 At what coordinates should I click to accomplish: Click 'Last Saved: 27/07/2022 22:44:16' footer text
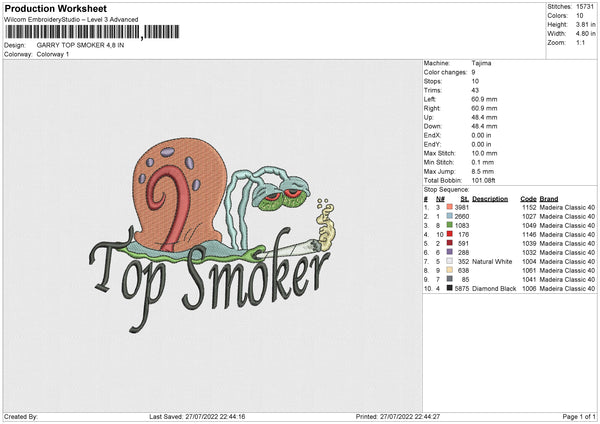pyautogui.click(x=197, y=416)
